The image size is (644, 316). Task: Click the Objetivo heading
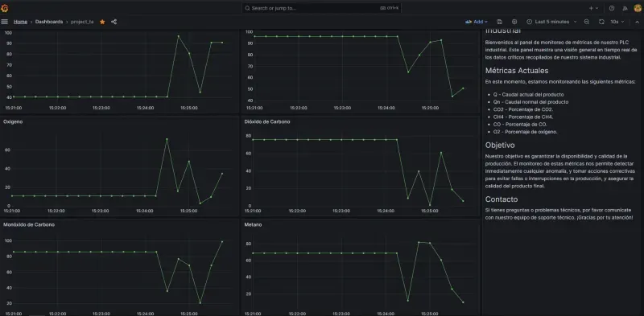[x=500, y=145]
